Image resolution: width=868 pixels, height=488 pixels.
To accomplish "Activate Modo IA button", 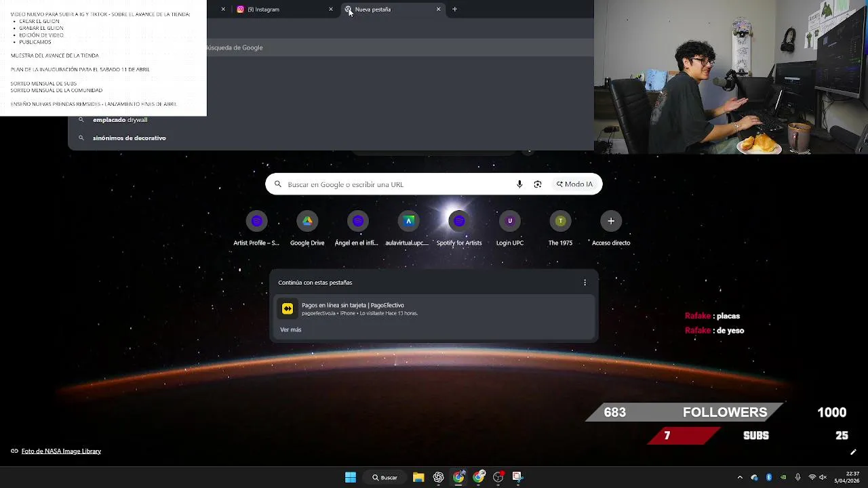I will point(575,184).
